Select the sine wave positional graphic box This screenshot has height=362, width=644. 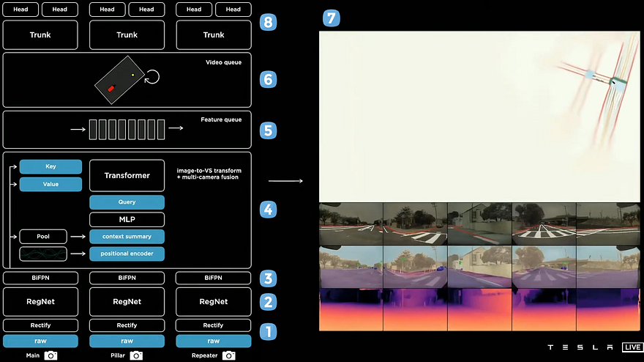43,254
